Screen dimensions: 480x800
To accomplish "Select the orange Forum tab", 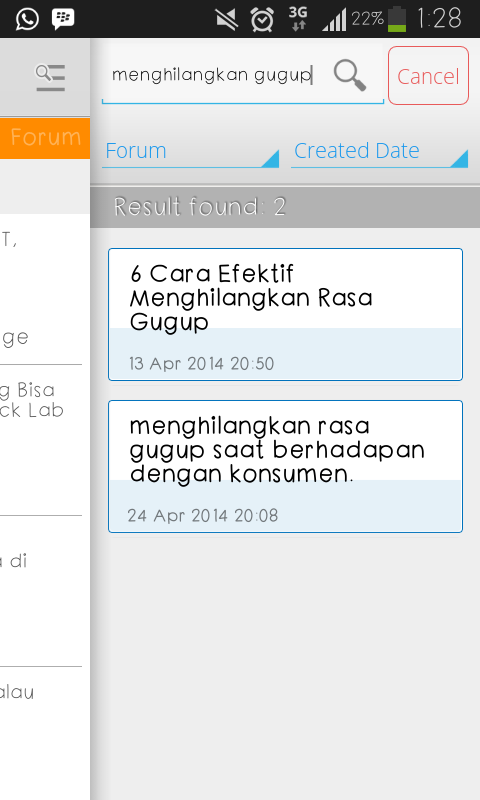I will point(45,138).
